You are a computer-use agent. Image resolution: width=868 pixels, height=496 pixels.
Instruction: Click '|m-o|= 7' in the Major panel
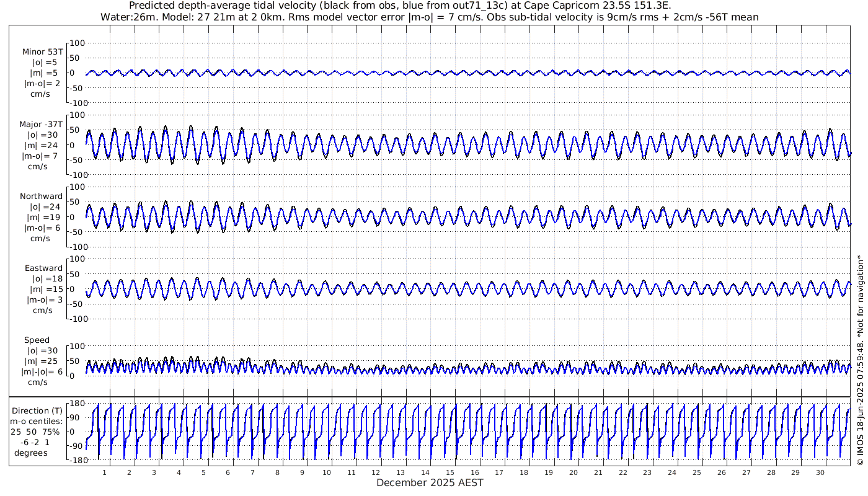click(41, 156)
